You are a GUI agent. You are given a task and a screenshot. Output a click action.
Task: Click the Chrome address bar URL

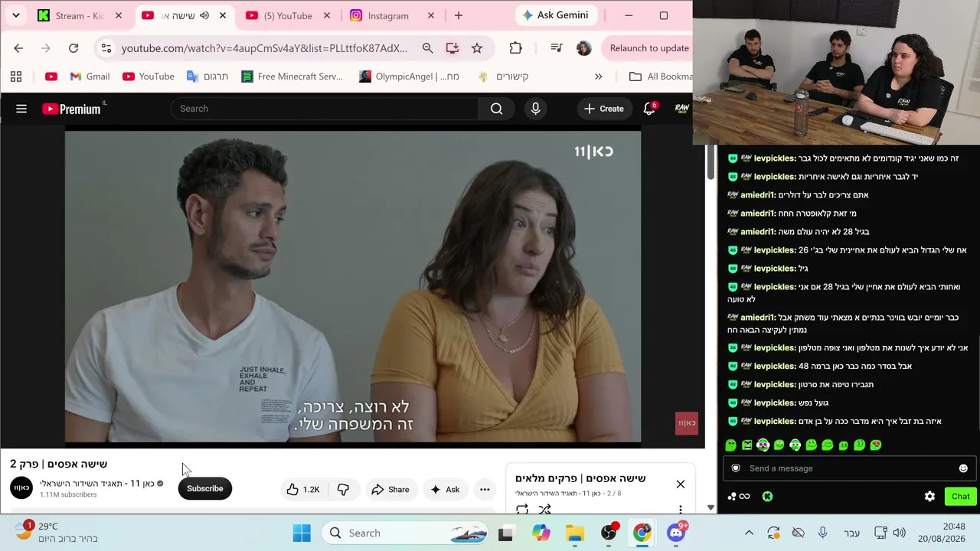[264, 48]
